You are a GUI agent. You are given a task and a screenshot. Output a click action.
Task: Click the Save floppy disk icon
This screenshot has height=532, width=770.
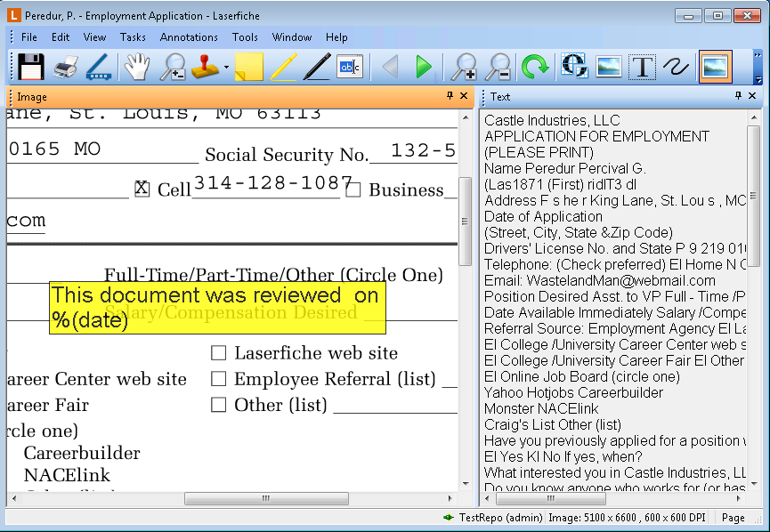pyautogui.click(x=31, y=67)
